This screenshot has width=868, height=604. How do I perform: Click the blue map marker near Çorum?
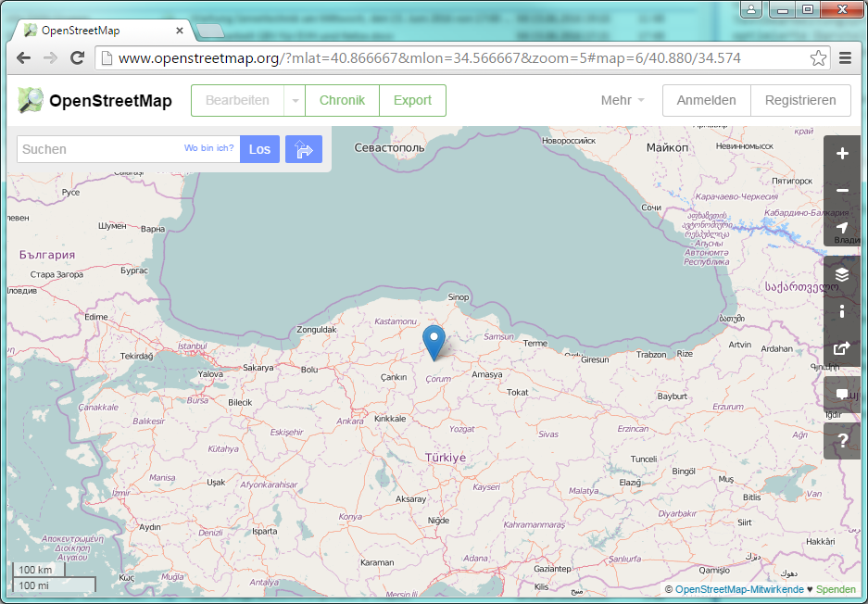click(433, 340)
